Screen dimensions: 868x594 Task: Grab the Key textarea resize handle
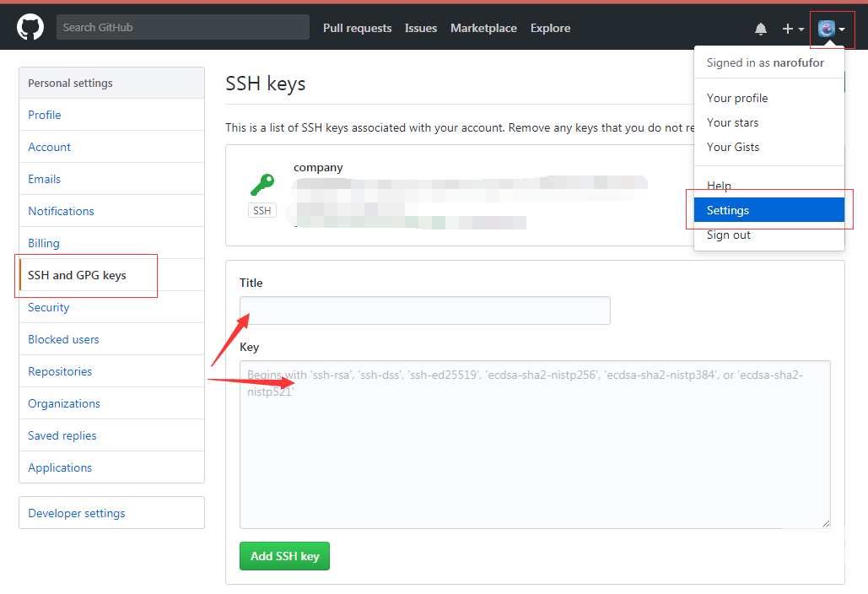(x=825, y=523)
